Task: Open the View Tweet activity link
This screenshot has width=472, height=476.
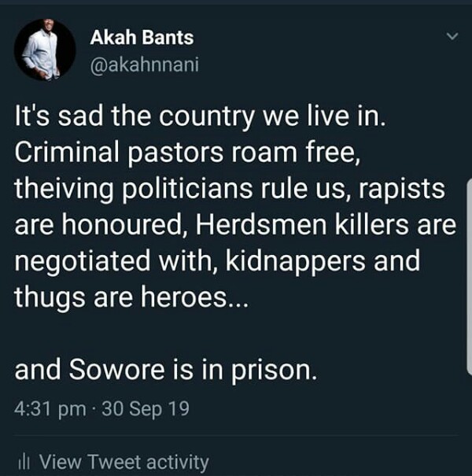Action: click(x=124, y=462)
